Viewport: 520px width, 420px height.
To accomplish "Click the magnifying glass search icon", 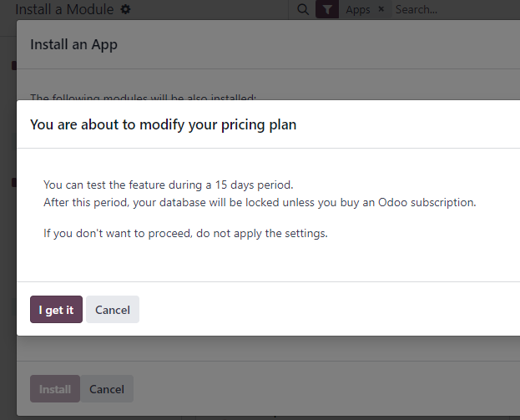I will pos(303,9).
